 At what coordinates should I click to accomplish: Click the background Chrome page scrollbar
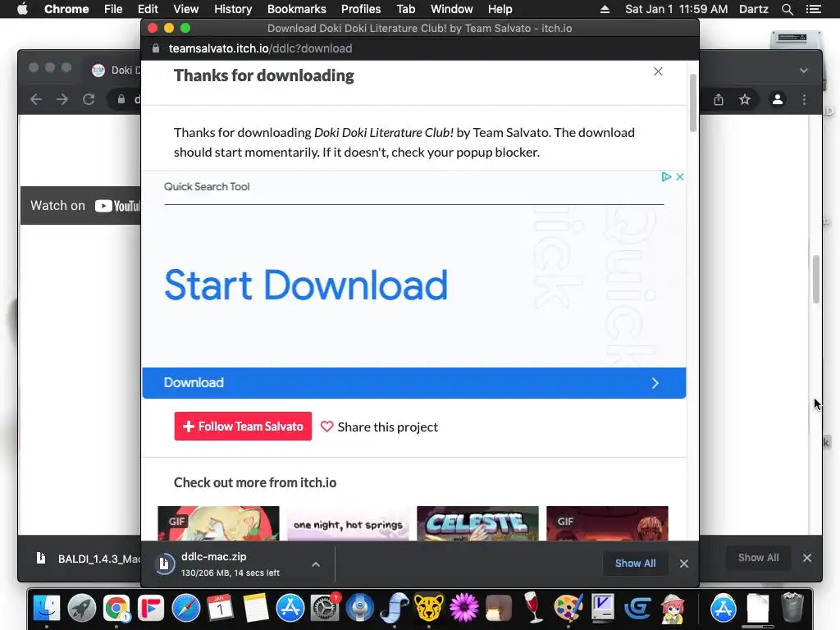tap(816, 279)
